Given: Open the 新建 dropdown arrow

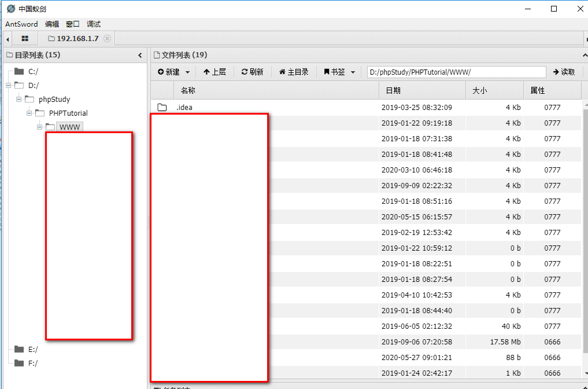Looking at the screenshot, I should pos(188,72).
